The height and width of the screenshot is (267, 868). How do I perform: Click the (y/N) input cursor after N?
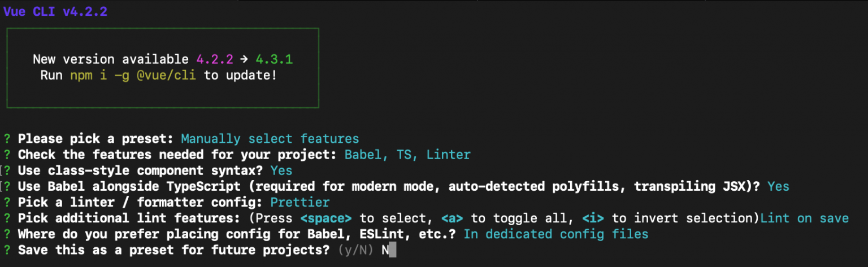(x=393, y=250)
